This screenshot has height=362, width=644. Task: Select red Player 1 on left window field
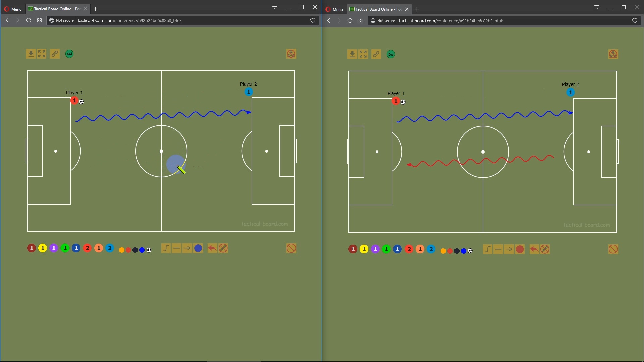point(74,100)
